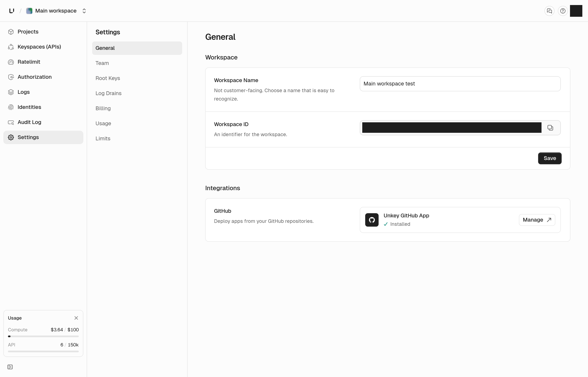Click the Compute usage progress bar
588x377 pixels.
point(43,336)
